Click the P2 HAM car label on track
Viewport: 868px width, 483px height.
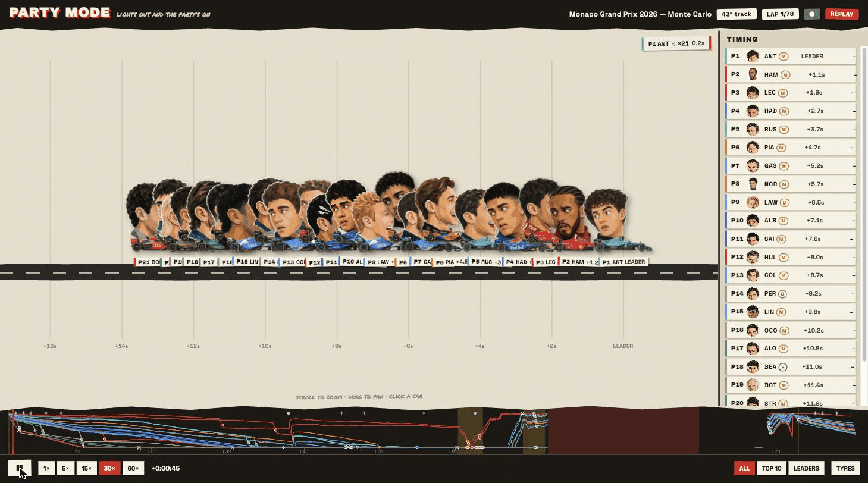578,262
